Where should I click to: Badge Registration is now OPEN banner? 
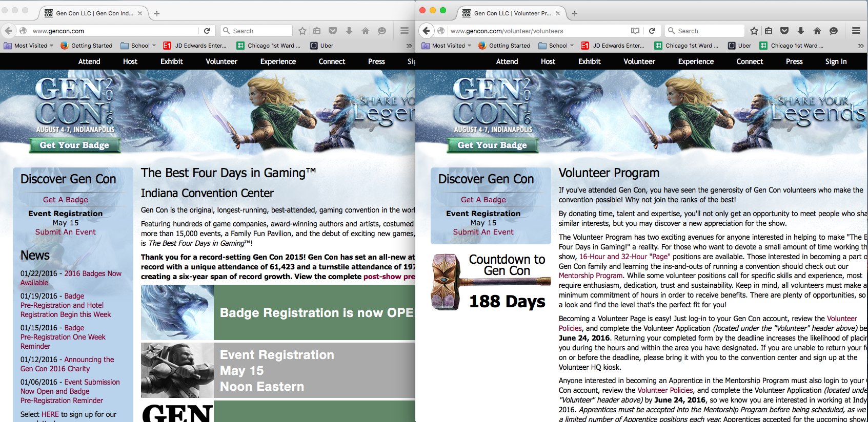[278, 312]
